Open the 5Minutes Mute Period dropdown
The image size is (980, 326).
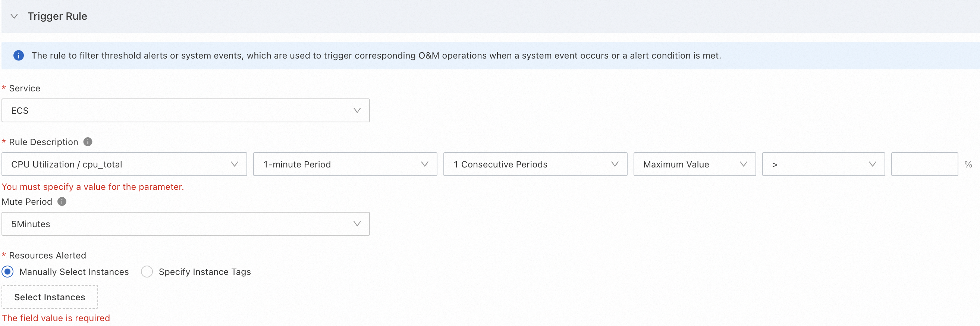click(185, 224)
